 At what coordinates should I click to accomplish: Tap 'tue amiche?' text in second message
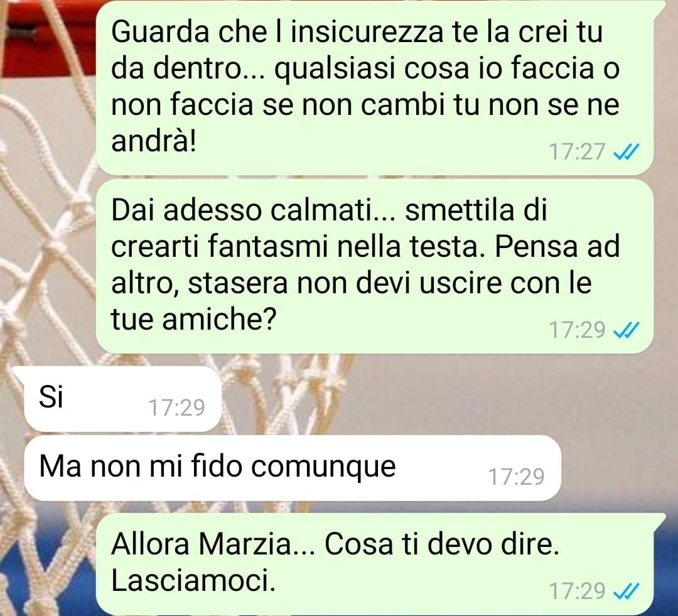tap(193, 320)
